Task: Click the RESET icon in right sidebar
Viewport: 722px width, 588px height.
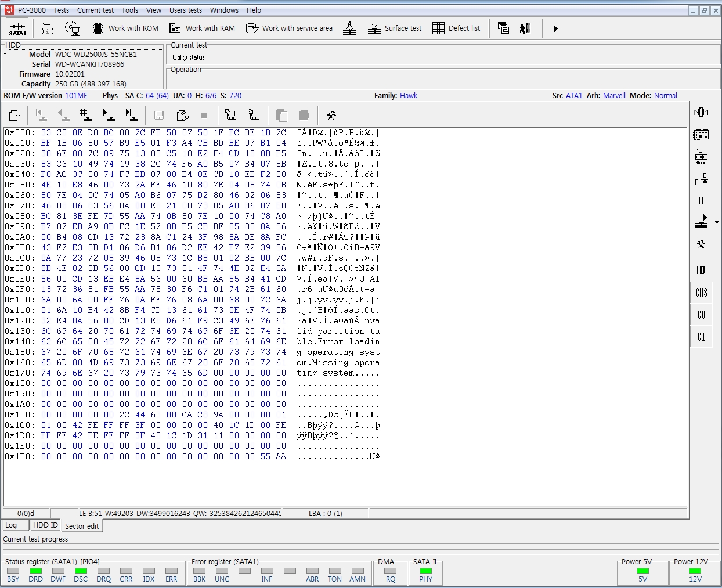Action: point(701,157)
